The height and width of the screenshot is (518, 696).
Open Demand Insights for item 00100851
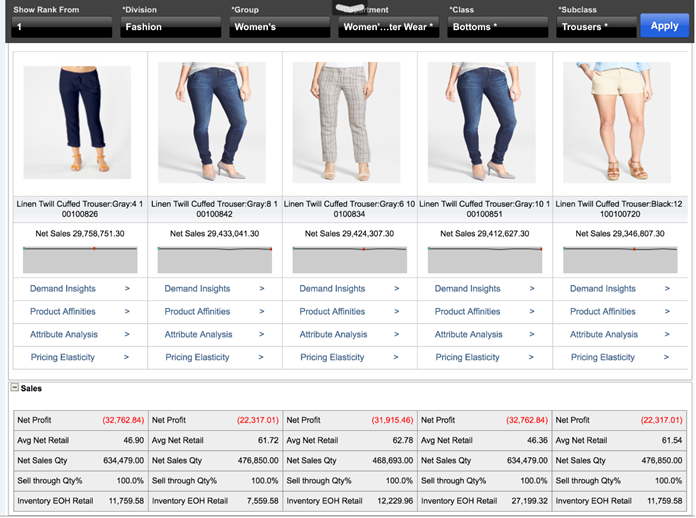[x=467, y=289]
